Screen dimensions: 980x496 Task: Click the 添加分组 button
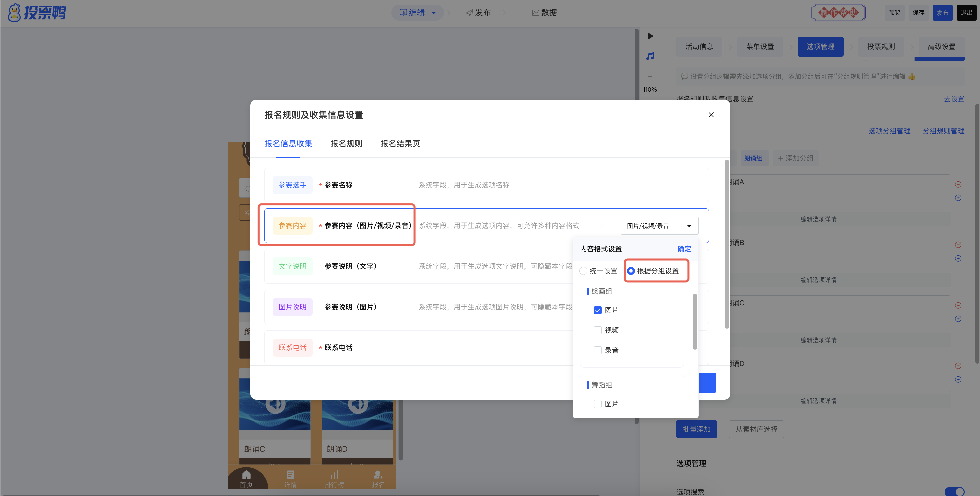[x=795, y=158]
